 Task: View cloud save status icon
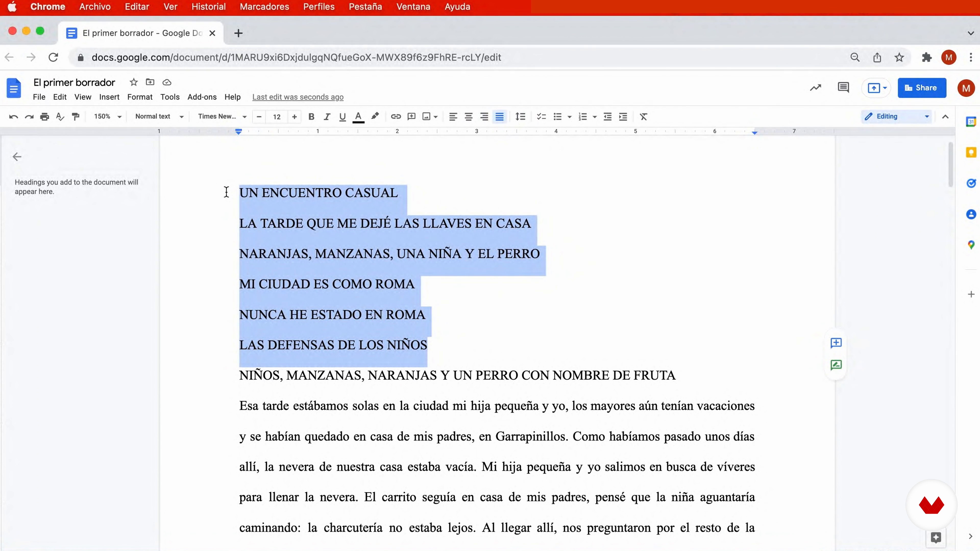[167, 82]
